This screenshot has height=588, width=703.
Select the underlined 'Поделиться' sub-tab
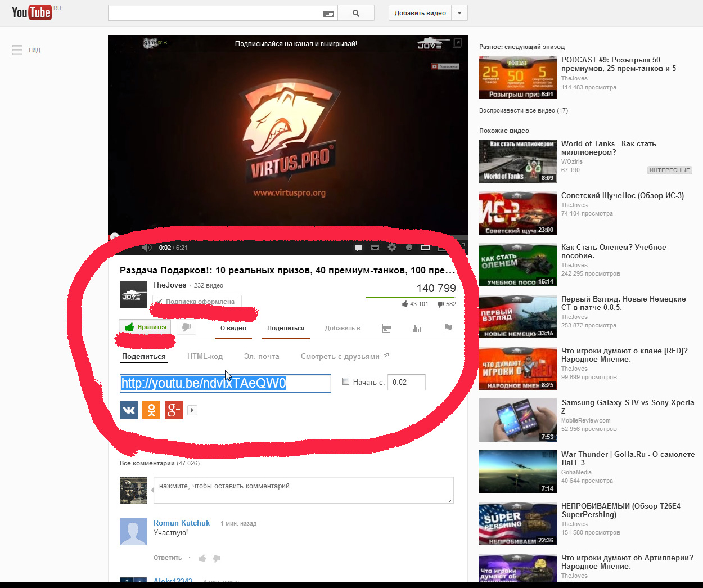[x=144, y=356]
